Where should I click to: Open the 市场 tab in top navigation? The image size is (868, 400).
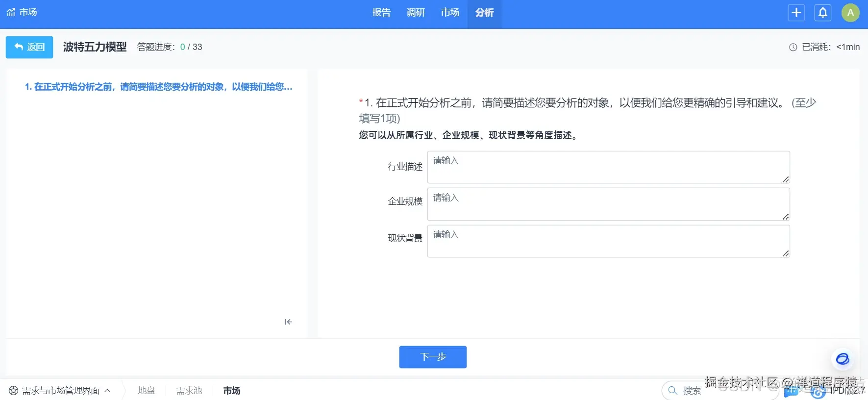click(x=450, y=13)
